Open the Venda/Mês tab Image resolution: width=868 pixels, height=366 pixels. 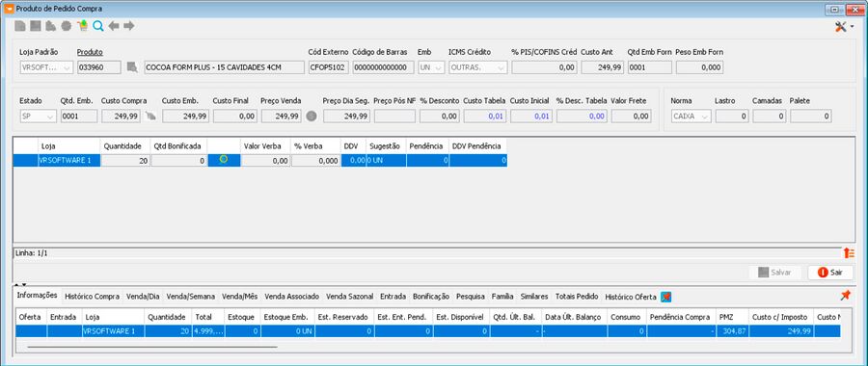click(x=240, y=297)
